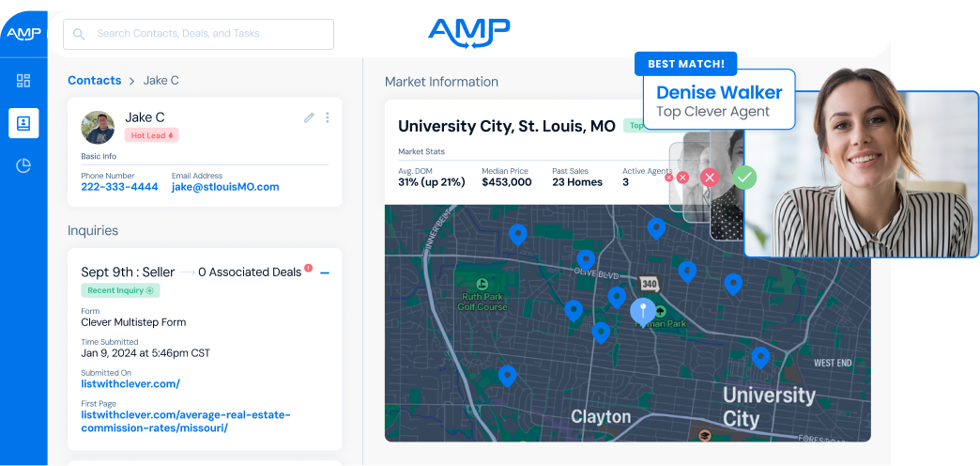Click the medium red X reject icon

coord(683,178)
